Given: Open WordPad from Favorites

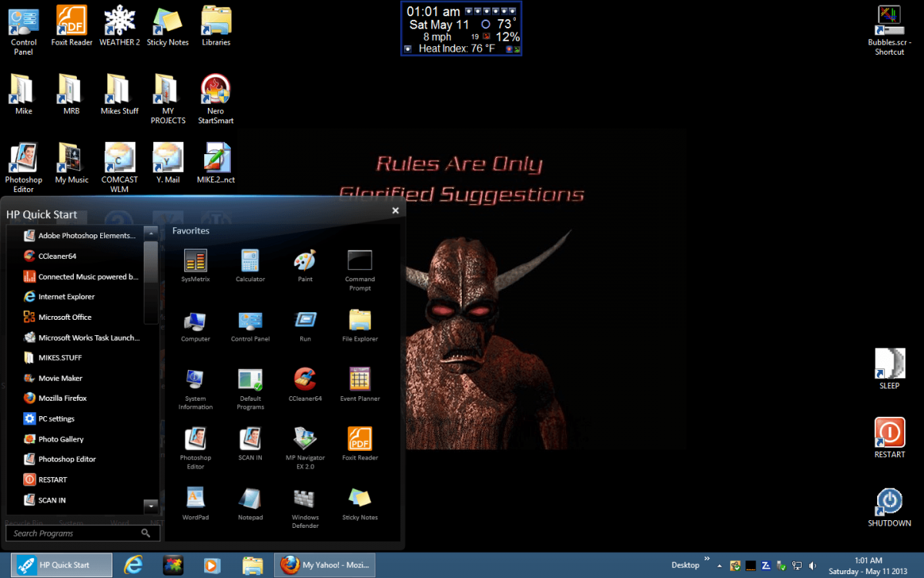Looking at the screenshot, I should click(x=196, y=504).
